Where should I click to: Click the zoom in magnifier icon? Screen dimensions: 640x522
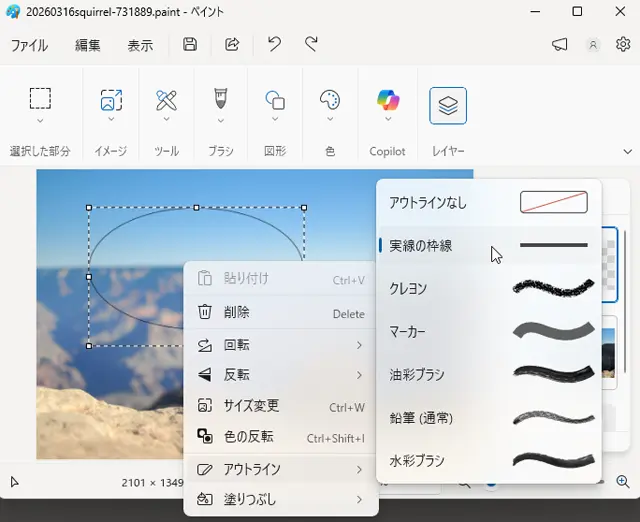(623, 482)
